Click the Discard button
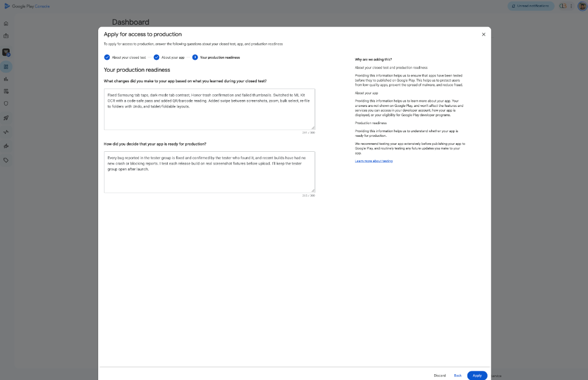Image resolution: width=588 pixels, height=380 pixels. [x=439, y=375]
